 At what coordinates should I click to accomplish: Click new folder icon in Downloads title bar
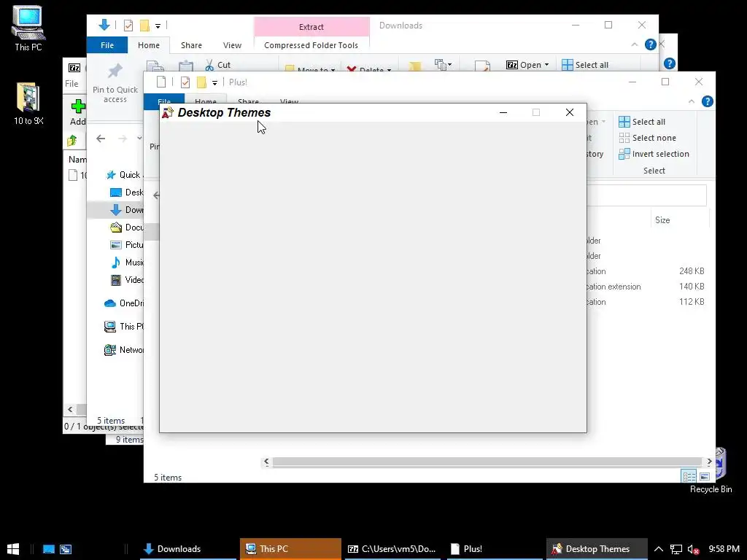[x=145, y=26]
